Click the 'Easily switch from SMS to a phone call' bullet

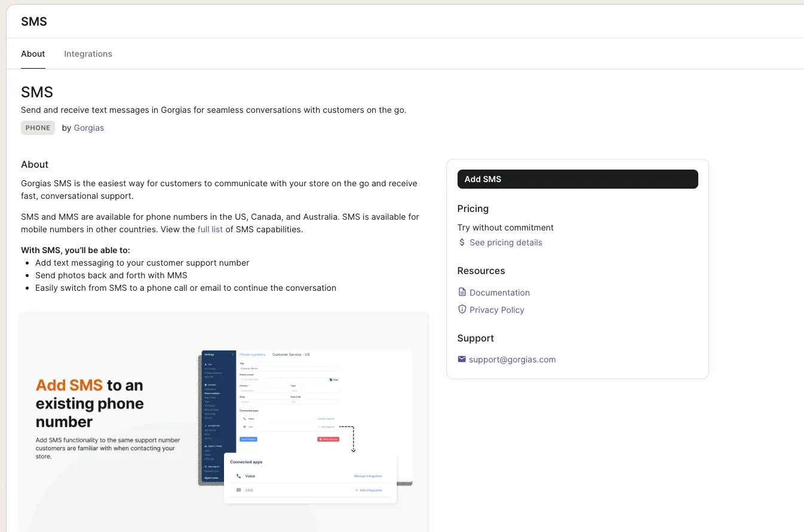186,288
